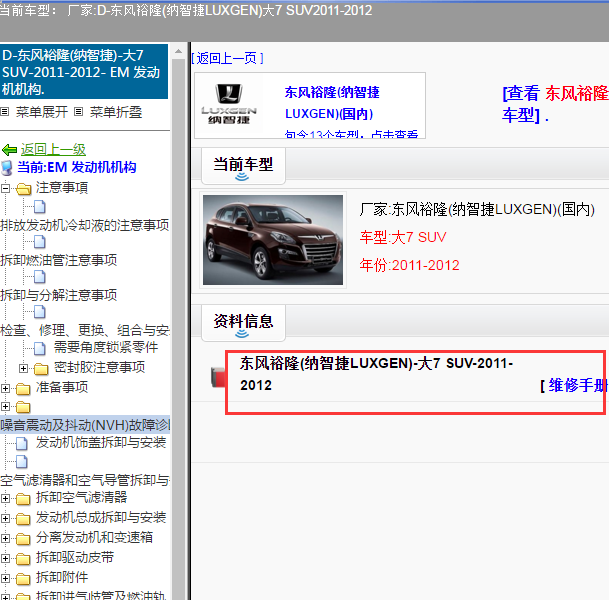Click the 返回上一页 link

point(228,58)
